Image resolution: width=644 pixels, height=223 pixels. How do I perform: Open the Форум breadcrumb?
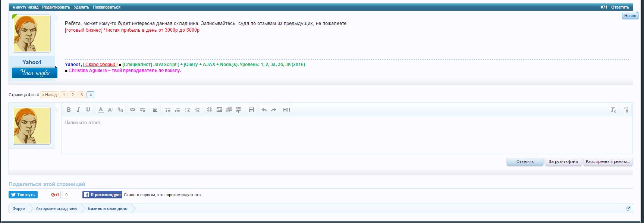coord(19,208)
